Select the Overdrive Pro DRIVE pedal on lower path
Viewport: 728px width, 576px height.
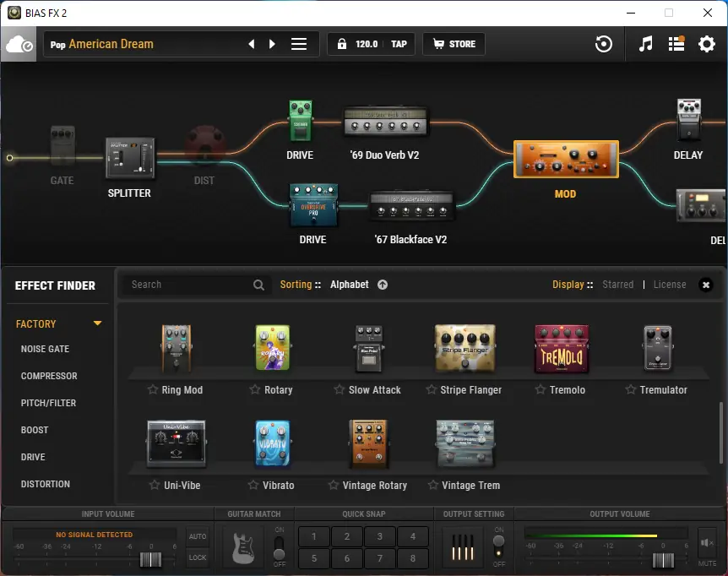click(x=313, y=205)
